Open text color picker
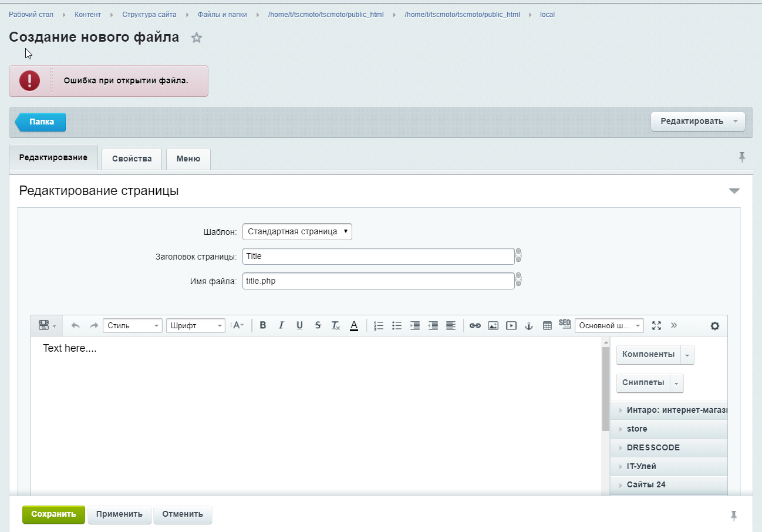 point(354,325)
